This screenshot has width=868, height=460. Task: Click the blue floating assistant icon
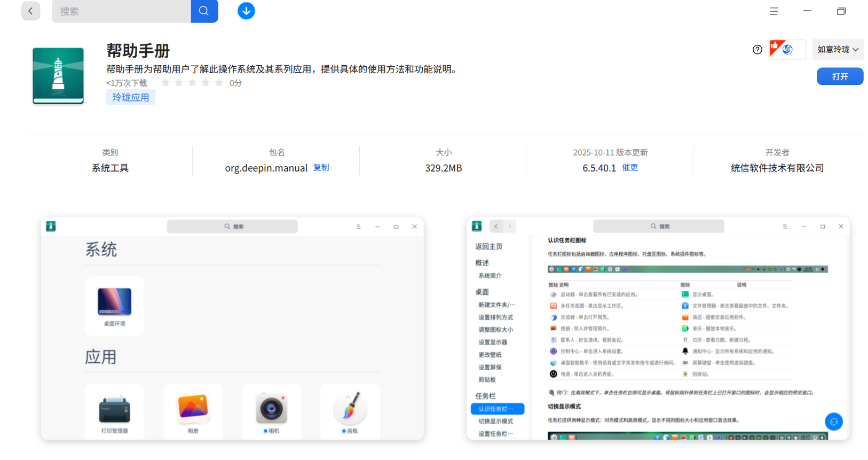834,422
